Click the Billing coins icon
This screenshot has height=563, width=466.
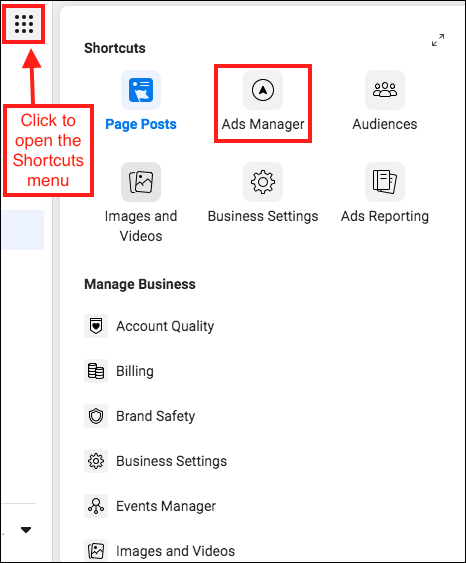pos(96,371)
